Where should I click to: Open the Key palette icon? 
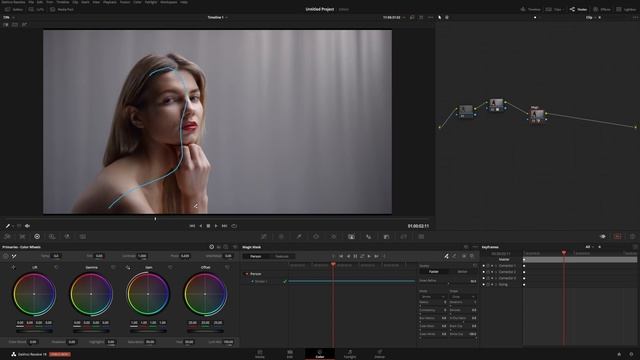pyautogui.click(x=386, y=236)
